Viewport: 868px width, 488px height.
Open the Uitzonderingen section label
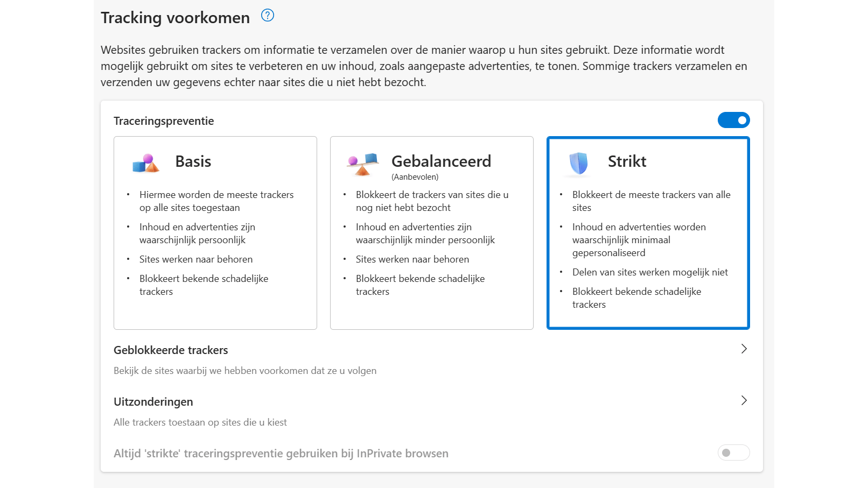point(153,402)
